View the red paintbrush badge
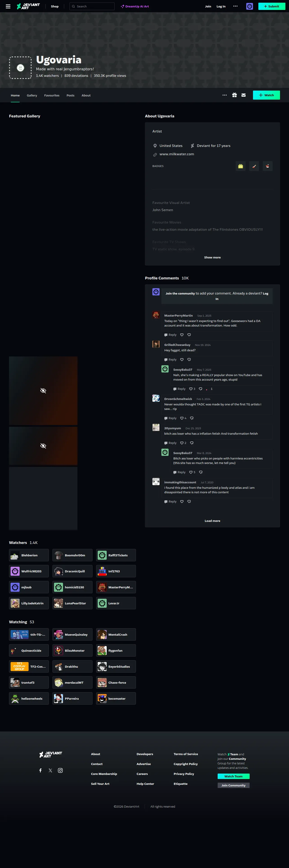This screenshot has height=868, width=289. pyautogui.click(x=254, y=166)
